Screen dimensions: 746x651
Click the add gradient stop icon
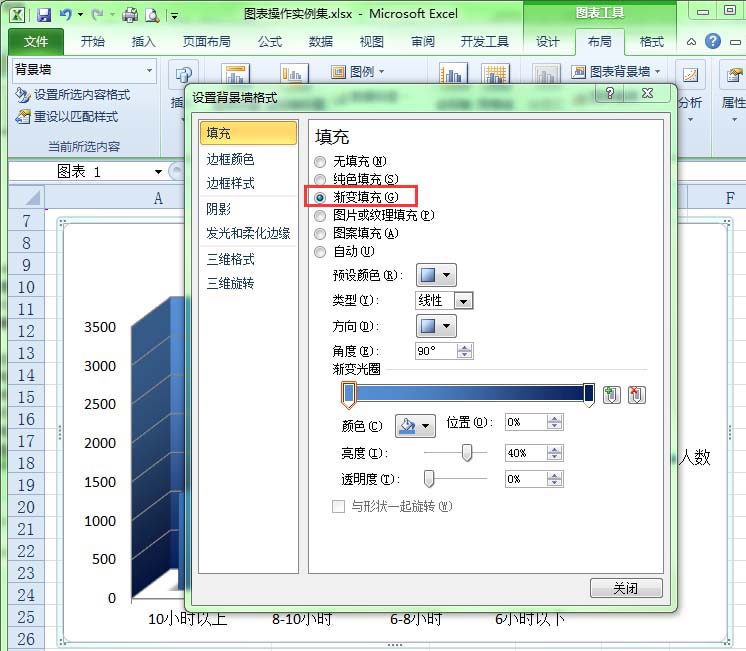click(x=611, y=395)
